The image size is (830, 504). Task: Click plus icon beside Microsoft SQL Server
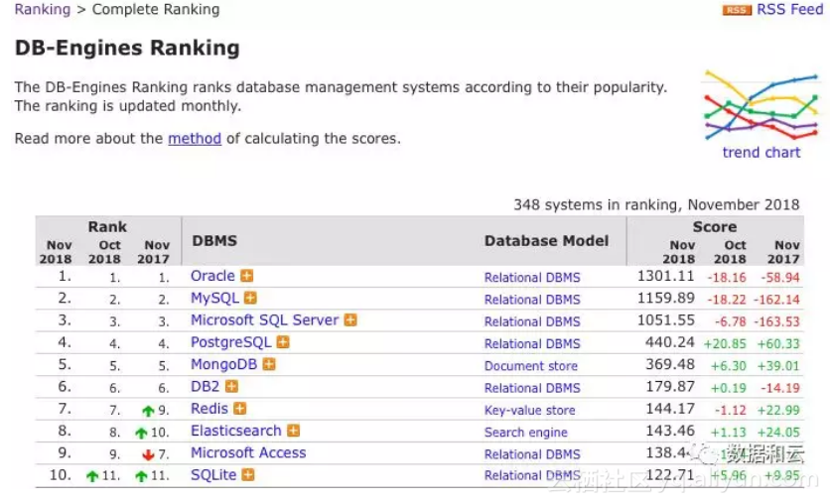(x=350, y=320)
